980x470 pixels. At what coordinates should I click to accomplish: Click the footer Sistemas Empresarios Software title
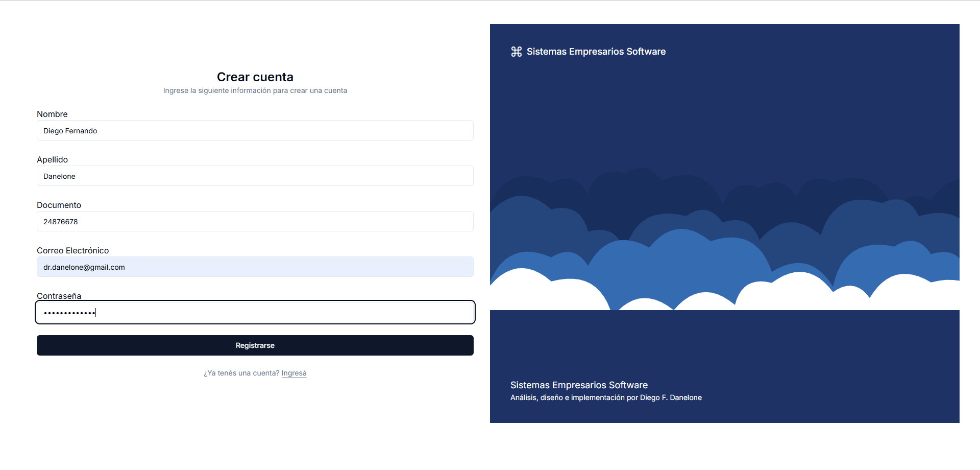tap(579, 385)
